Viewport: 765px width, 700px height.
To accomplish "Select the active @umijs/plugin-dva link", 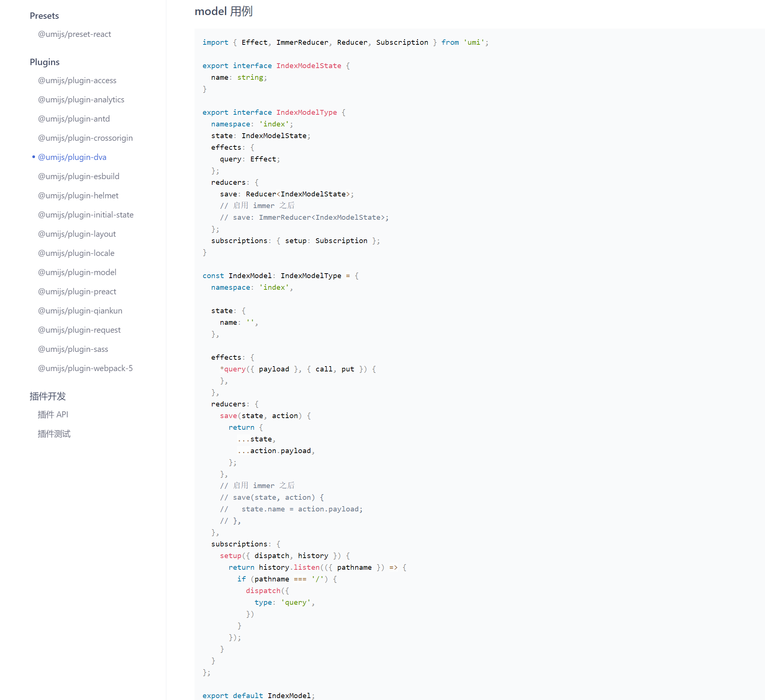I will (x=72, y=157).
